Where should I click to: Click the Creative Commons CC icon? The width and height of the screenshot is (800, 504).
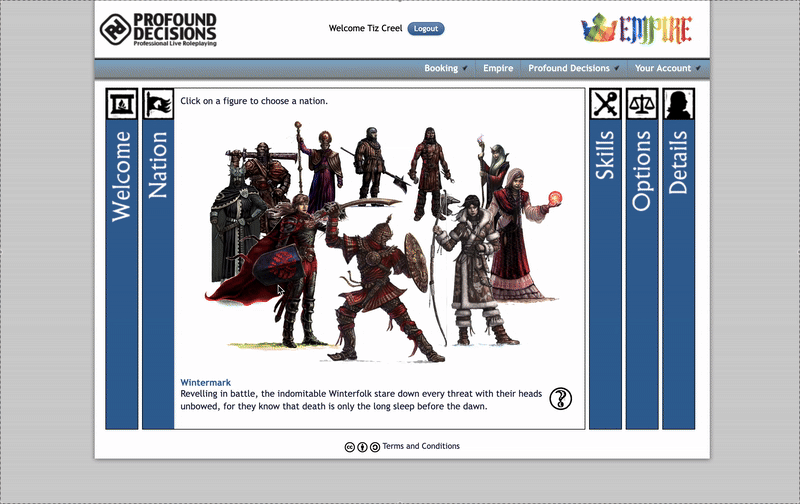point(349,447)
